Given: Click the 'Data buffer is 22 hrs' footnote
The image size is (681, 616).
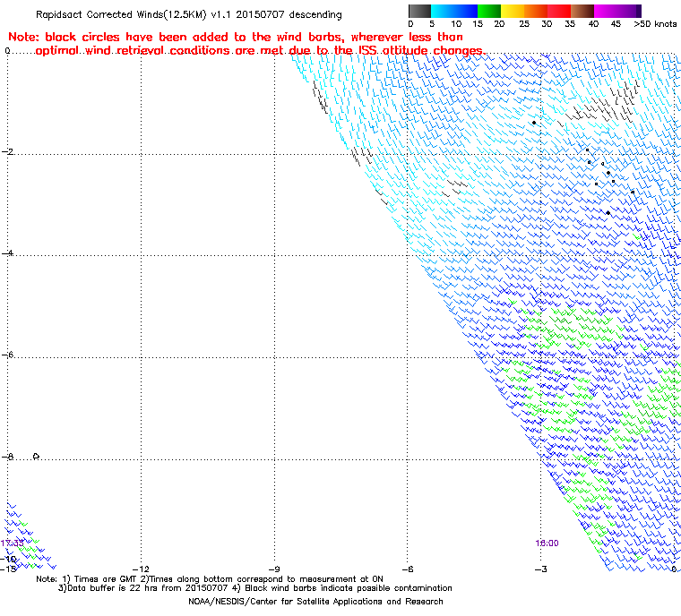Looking at the screenshot, I should [x=255, y=588].
